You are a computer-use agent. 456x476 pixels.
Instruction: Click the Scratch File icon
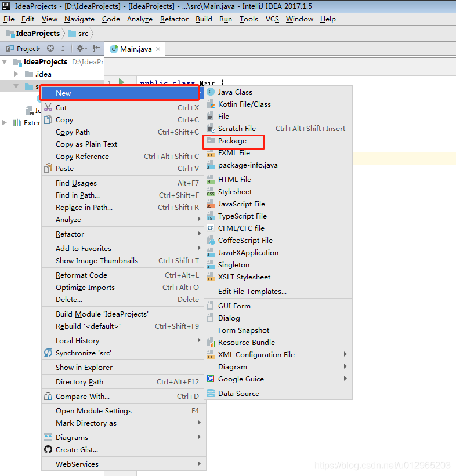pyautogui.click(x=211, y=128)
